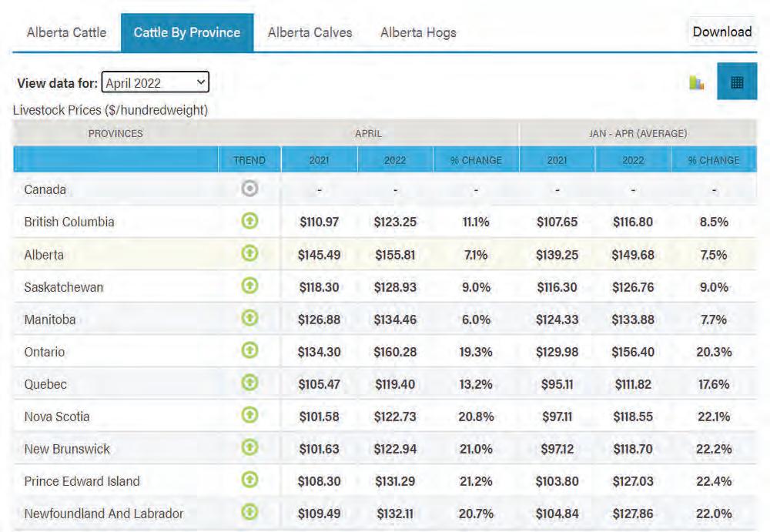Click Manitoba's upward trend icon
This screenshot has height=532, width=770.
249,318
